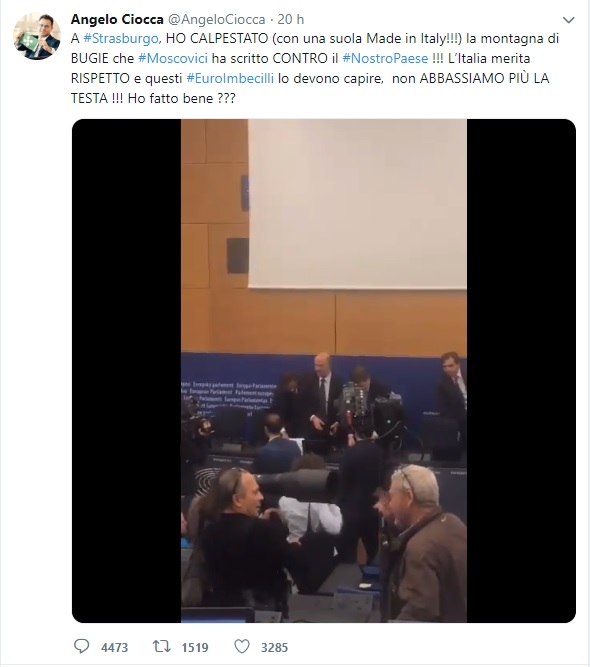The height and width of the screenshot is (667, 590).
Task: Open the #Strasburgo hashtag
Action: point(121,38)
